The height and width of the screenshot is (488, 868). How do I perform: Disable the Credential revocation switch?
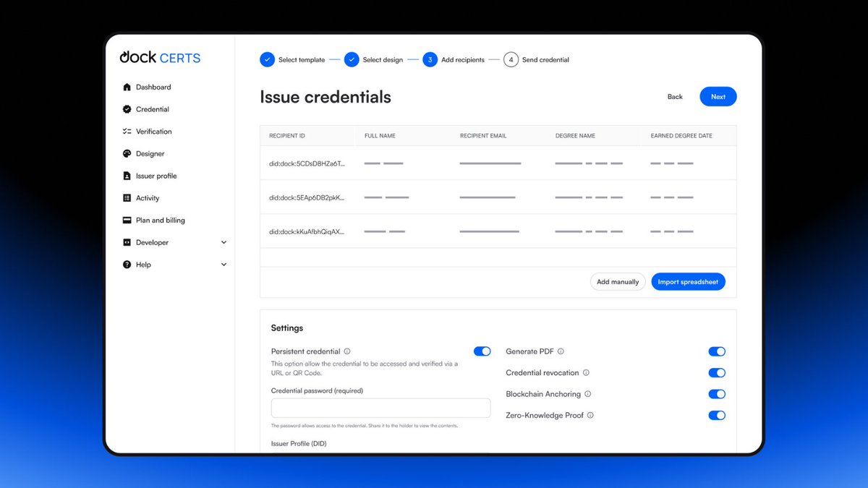tap(717, 373)
